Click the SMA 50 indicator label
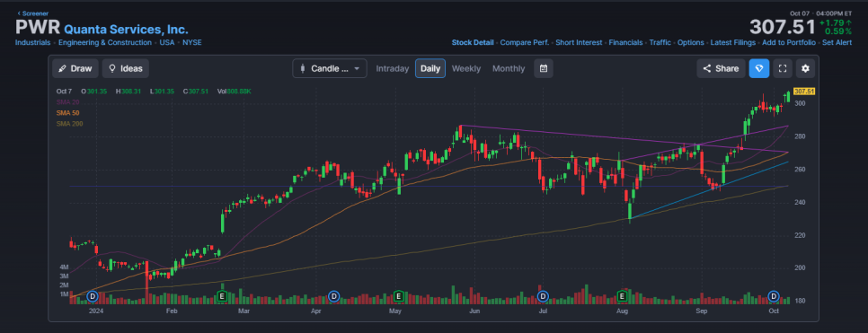This screenshot has height=333, width=868. pyautogui.click(x=67, y=113)
